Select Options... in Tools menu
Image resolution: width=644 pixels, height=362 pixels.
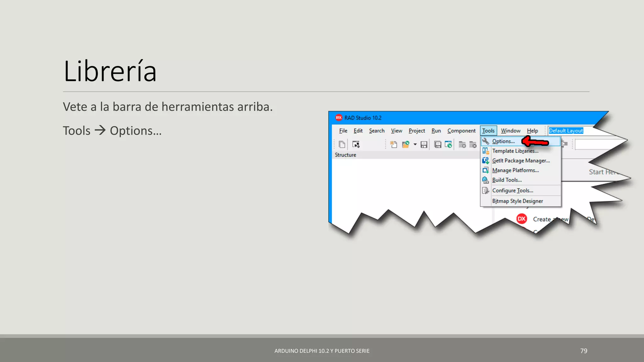pyautogui.click(x=520, y=141)
